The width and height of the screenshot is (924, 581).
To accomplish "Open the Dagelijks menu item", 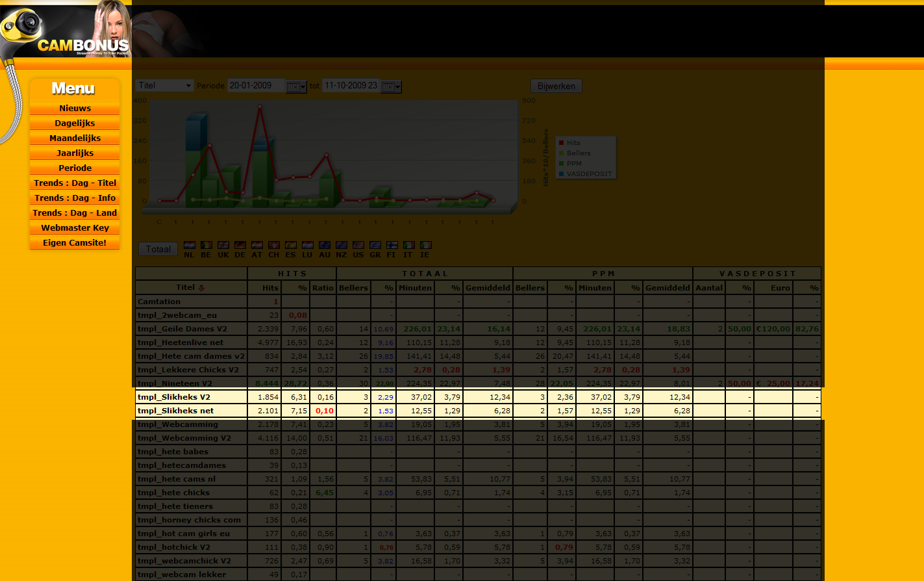I will 75,123.
